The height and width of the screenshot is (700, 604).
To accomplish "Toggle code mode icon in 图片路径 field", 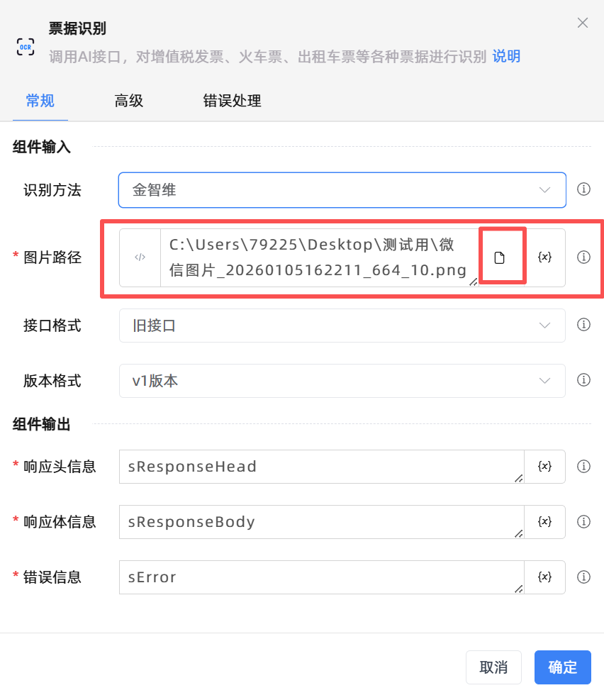I will (140, 257).
